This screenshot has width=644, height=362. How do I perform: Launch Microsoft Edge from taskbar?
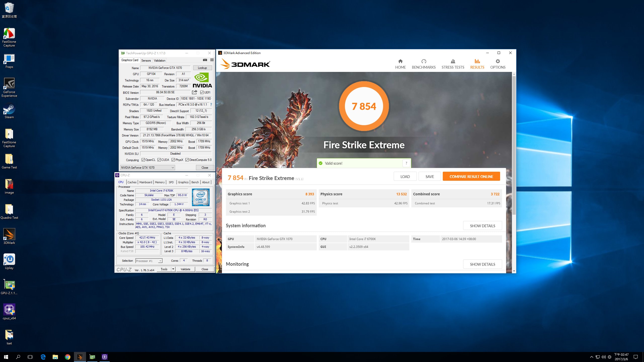pyautogui.click(x=43, y=357)
